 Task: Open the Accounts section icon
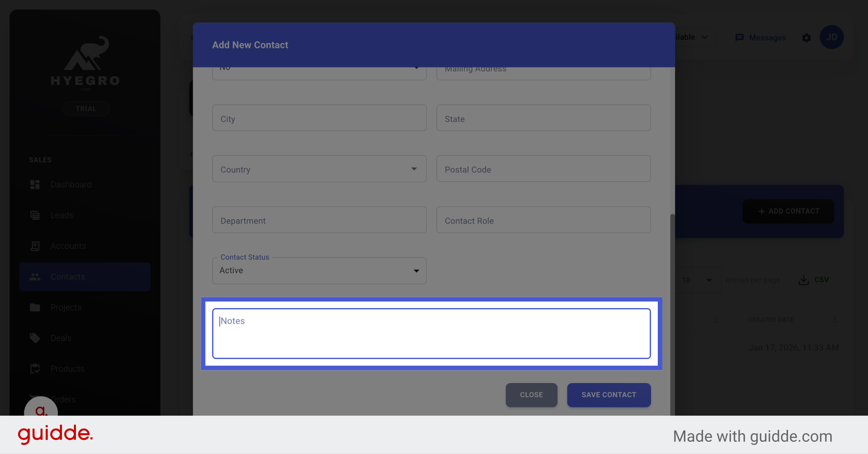[35, 246]
